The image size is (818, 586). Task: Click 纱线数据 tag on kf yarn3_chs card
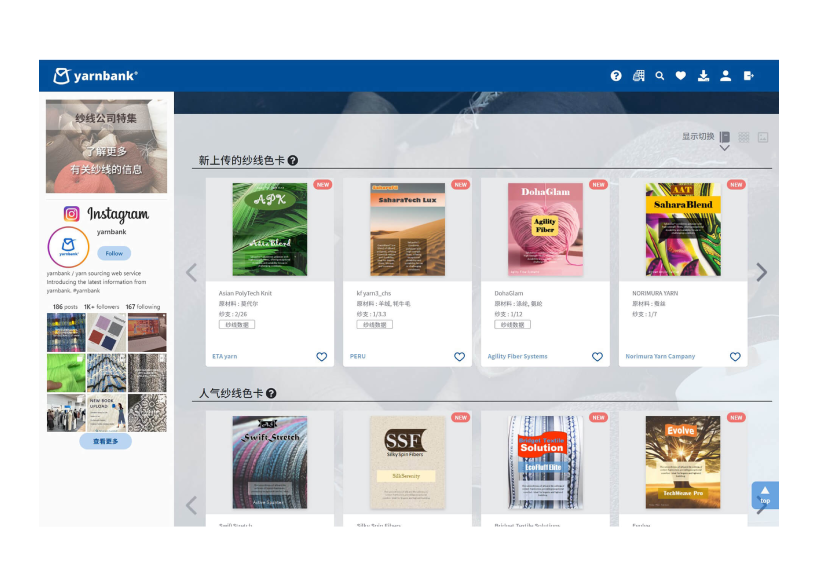click(375, 325)
